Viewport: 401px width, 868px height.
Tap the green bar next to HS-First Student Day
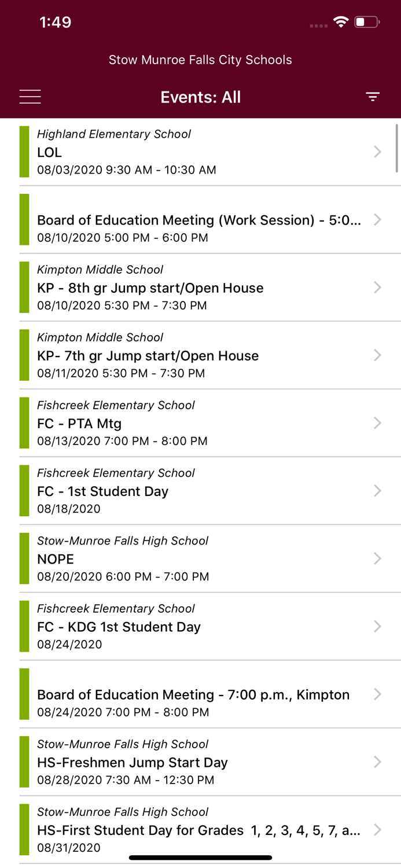(24, 830)
